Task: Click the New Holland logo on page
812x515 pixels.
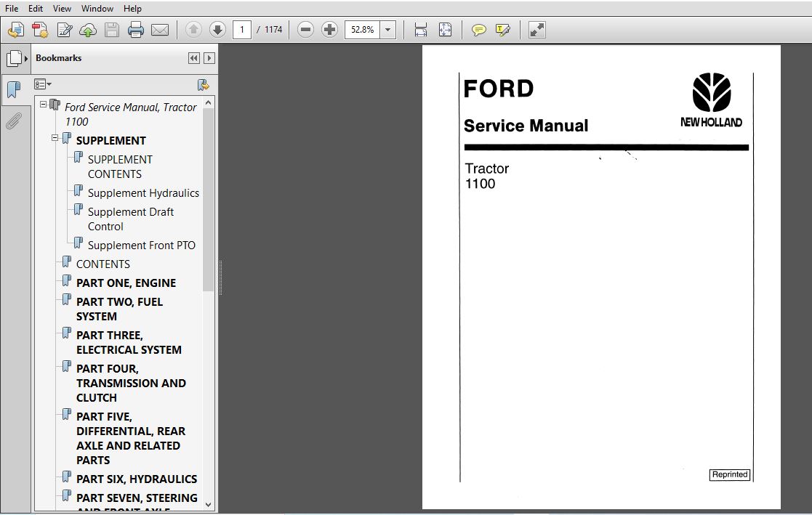Action: (x=712, y=100)
